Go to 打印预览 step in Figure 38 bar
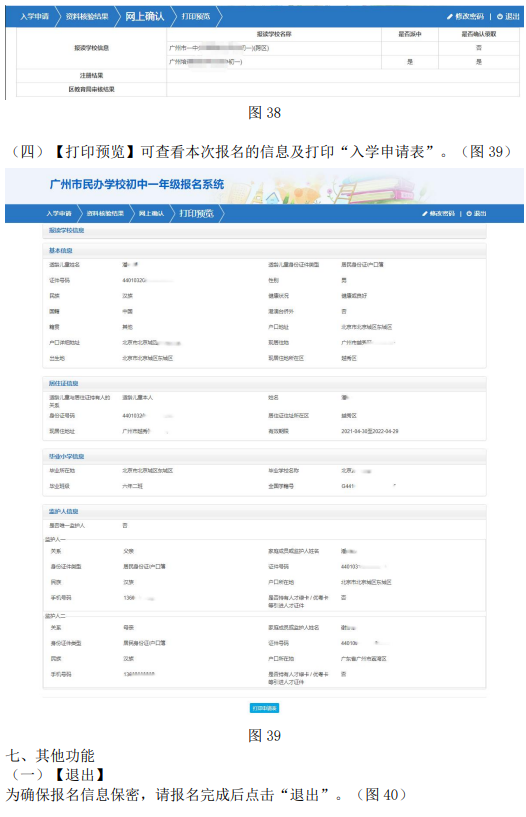526x817 pixels. point(196,17)
